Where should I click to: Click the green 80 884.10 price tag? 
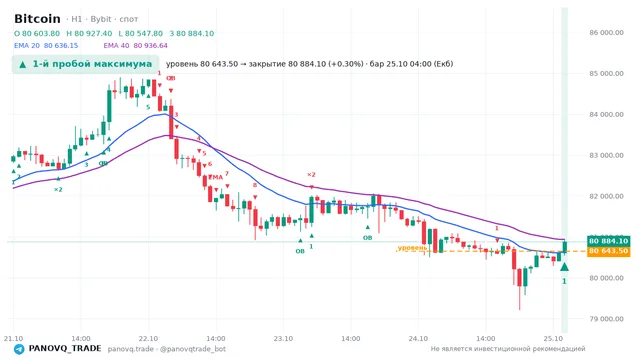point(609,241)
